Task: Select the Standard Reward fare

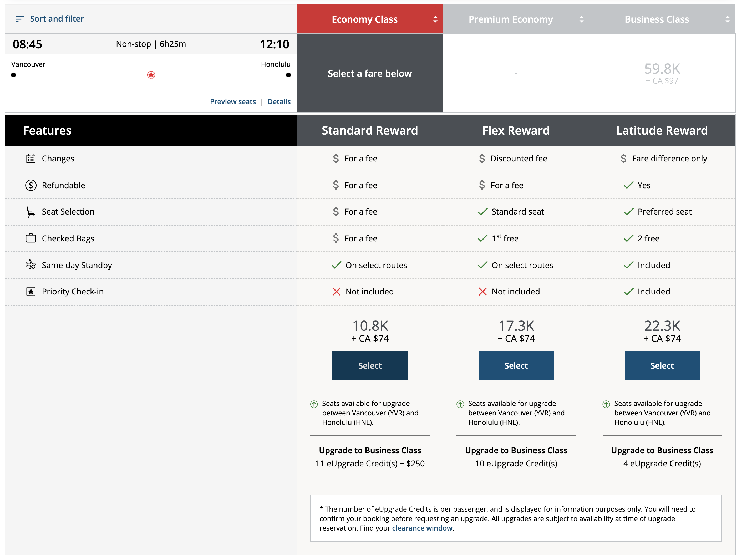Action: (370, 365)
